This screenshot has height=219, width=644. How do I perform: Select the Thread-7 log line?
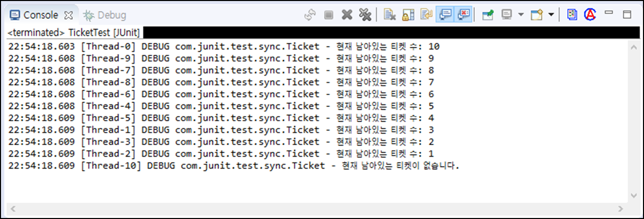(x=221, y=70)
